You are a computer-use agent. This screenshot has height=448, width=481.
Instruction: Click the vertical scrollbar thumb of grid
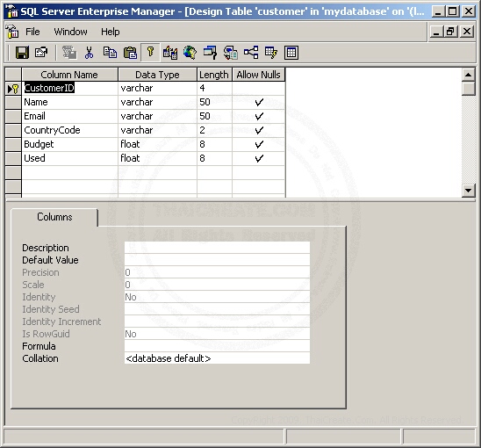coord(468,89)
